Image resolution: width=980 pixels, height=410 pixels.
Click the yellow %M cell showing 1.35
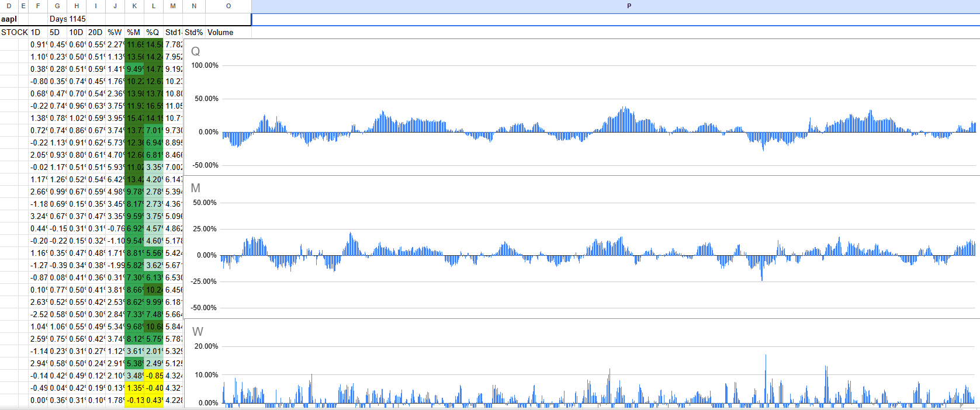134,388
